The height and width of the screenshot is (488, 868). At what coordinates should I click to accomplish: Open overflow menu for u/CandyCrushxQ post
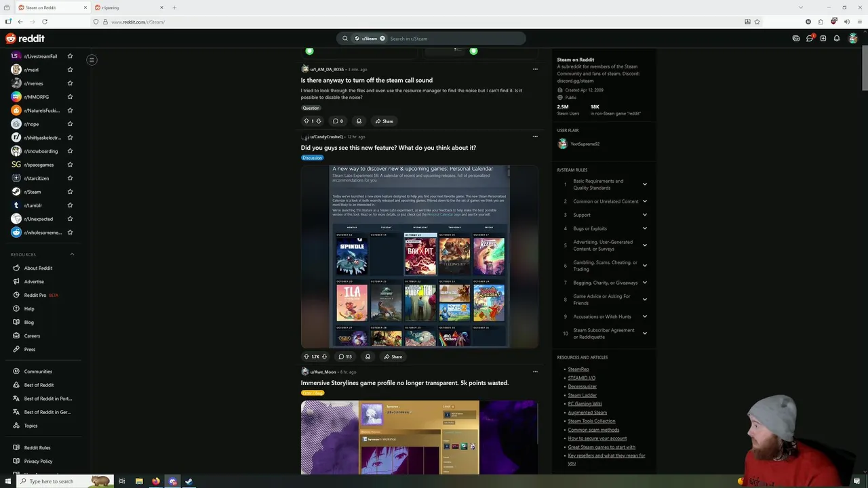(535, 137)
